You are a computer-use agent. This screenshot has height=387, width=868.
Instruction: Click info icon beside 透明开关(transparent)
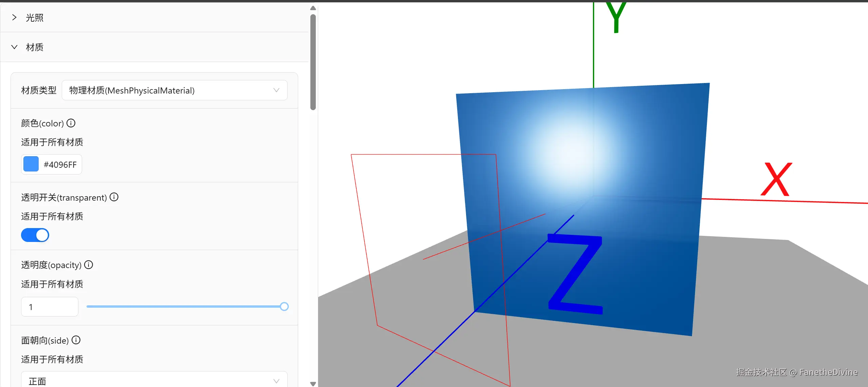(x=114, y=197)
